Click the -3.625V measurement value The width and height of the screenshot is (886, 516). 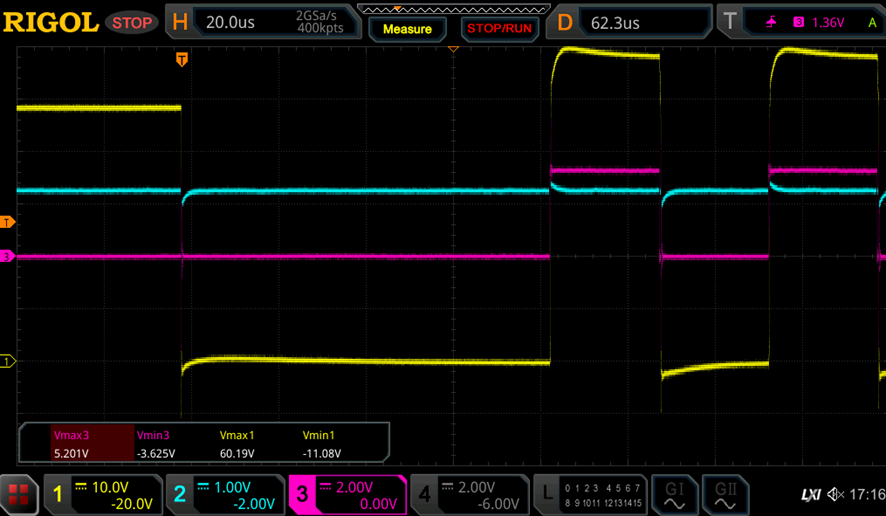point(156,453)
